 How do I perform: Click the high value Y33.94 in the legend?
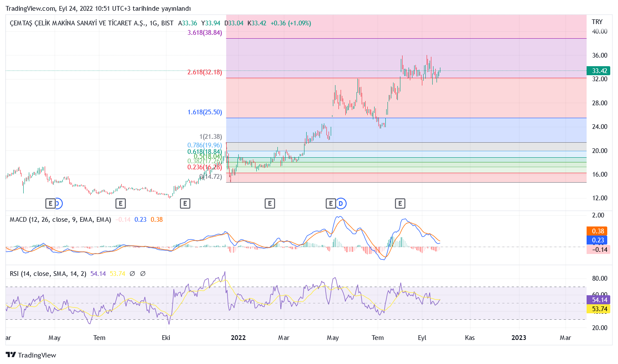point(211,23)
